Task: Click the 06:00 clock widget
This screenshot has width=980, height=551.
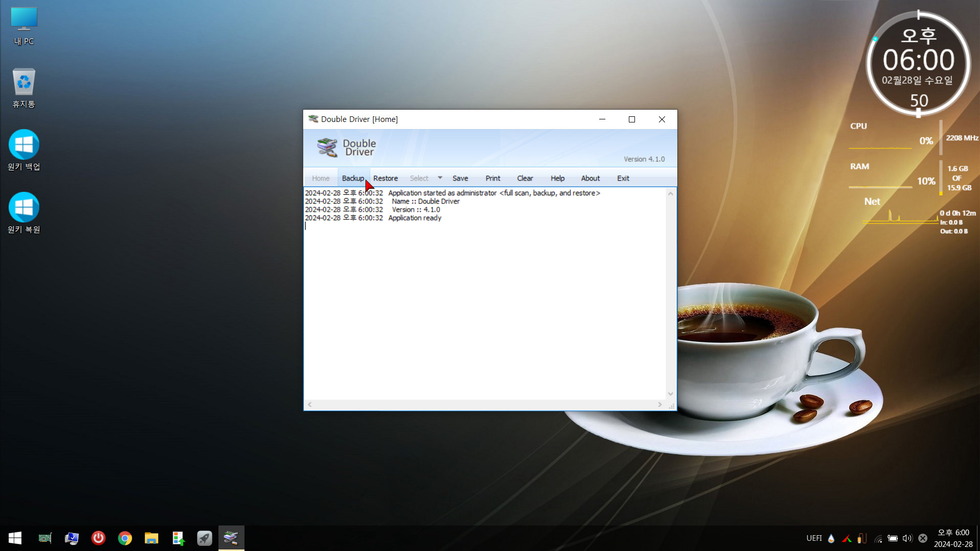Action: pos(919,60)
